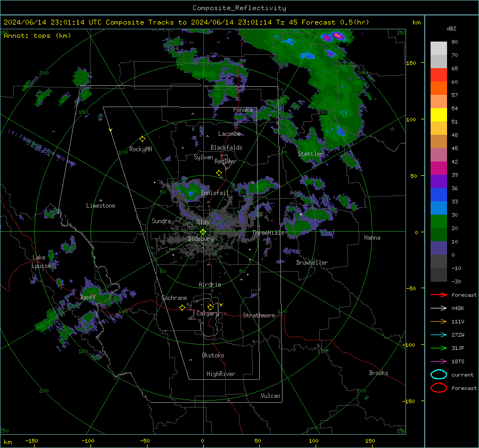Click the Limestone label
The height and width of the screenshot is (448, 479).
pos(101,206)
